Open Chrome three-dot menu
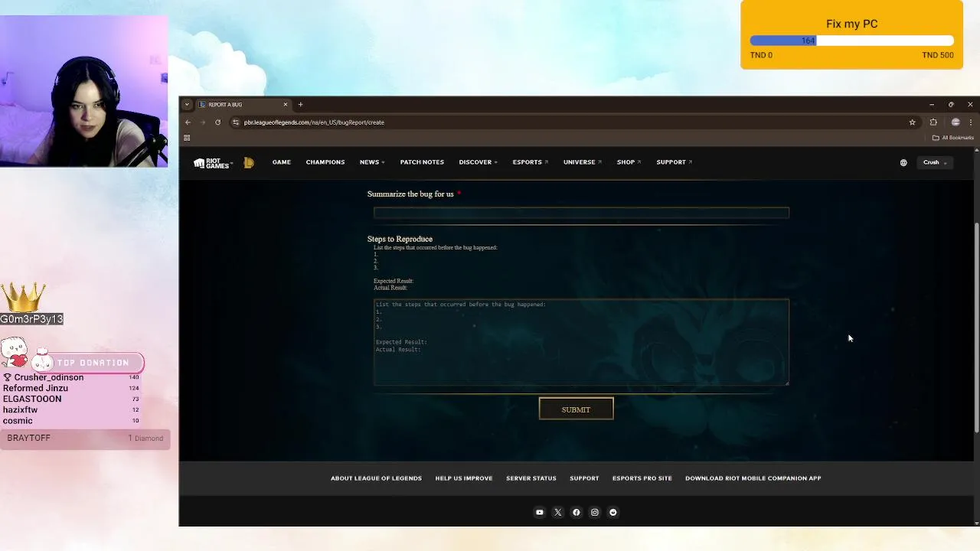980x551 pixels. [x=970, y=122]
